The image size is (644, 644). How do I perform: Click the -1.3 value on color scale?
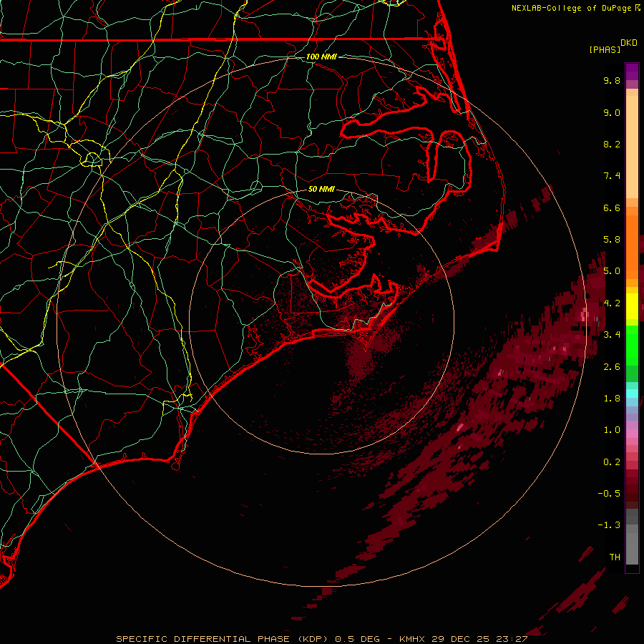(x=609, y=525)
